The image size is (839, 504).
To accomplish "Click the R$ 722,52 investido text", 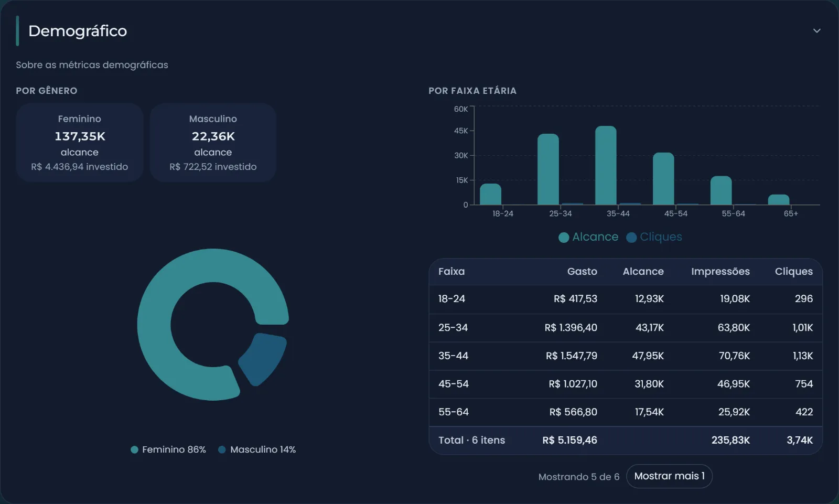I will tap(213, 167).
